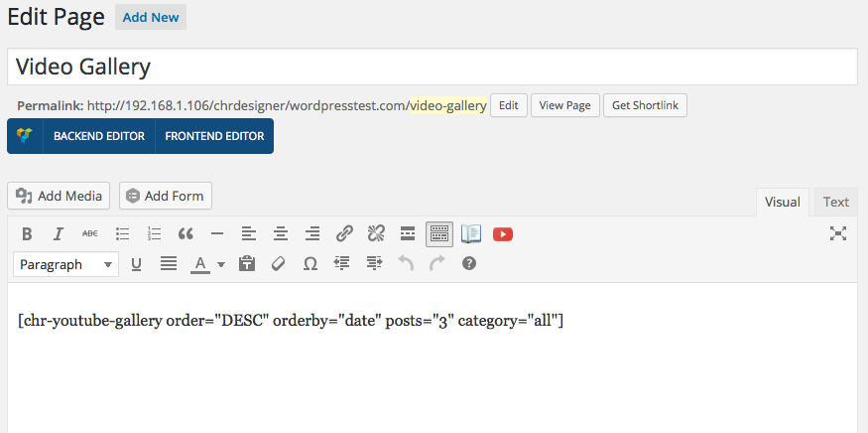Toggle the toolbar (kitchen sink) button
The image size is (868, 433).
(439, 234)
